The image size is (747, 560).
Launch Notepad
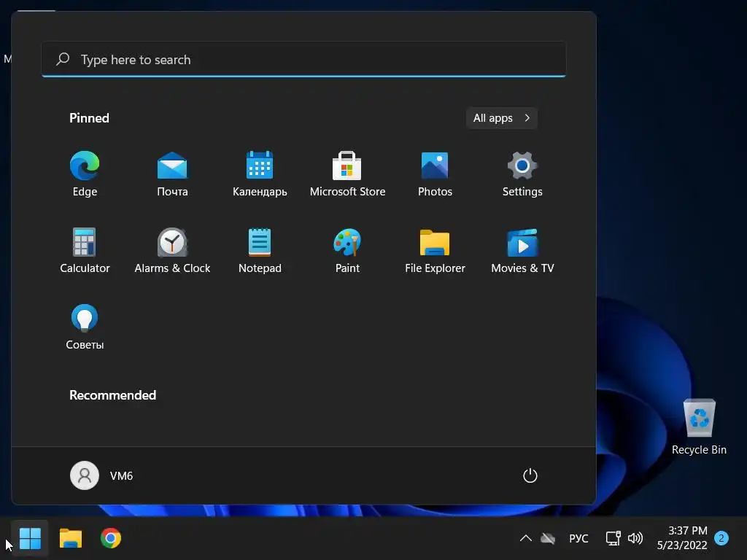pyautogui.click(x=260, y=251)
